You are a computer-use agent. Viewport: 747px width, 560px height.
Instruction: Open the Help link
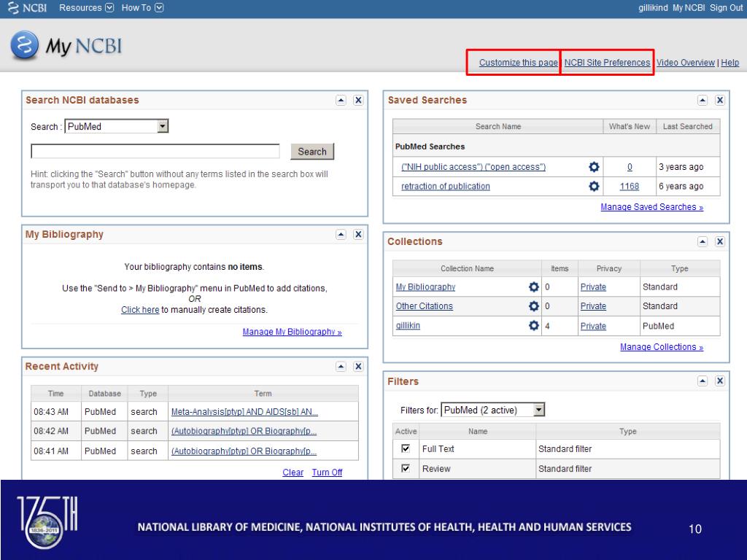coord(729,63)
